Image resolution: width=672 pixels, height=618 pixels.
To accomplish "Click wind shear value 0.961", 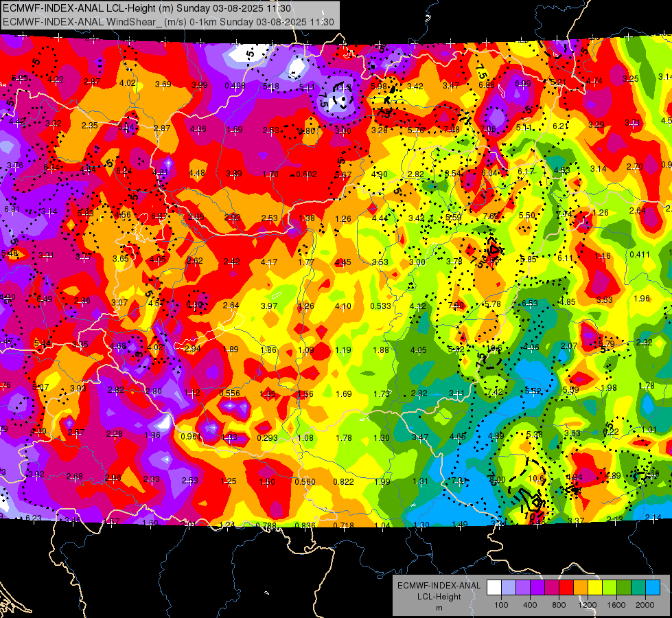I will point(191,437).
